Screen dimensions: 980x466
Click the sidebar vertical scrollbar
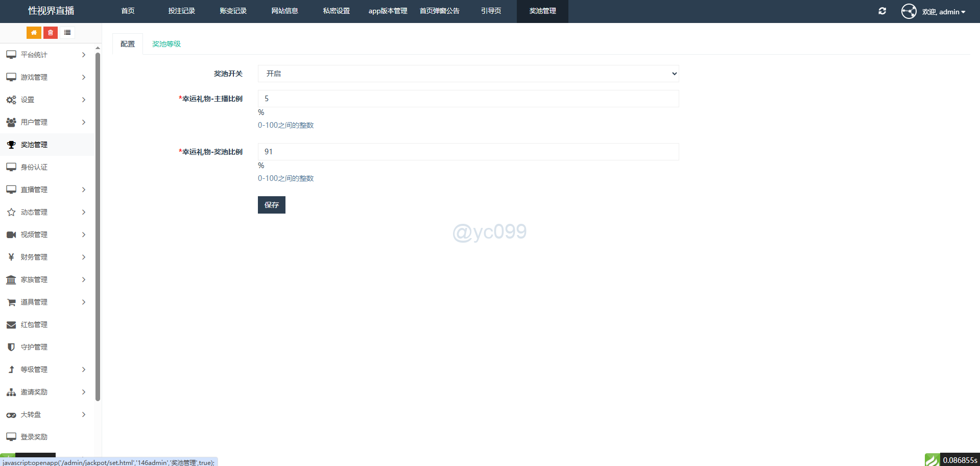98,225
